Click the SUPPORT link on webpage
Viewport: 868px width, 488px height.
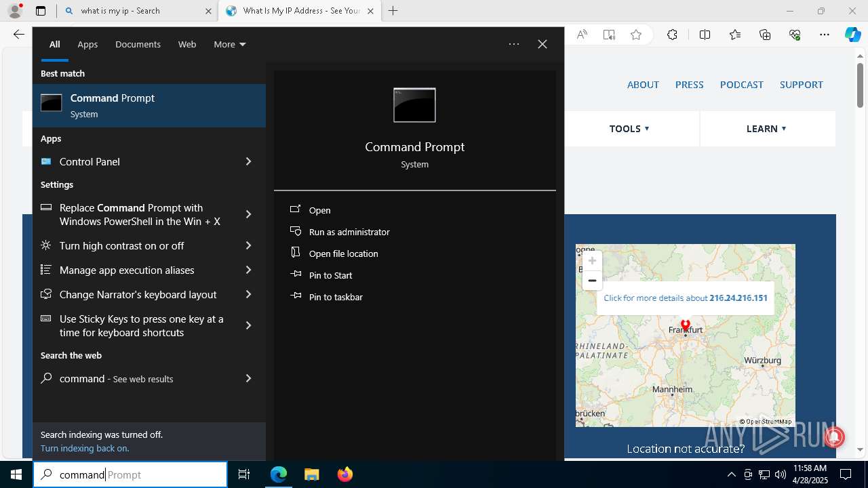[x=801, y=85]
